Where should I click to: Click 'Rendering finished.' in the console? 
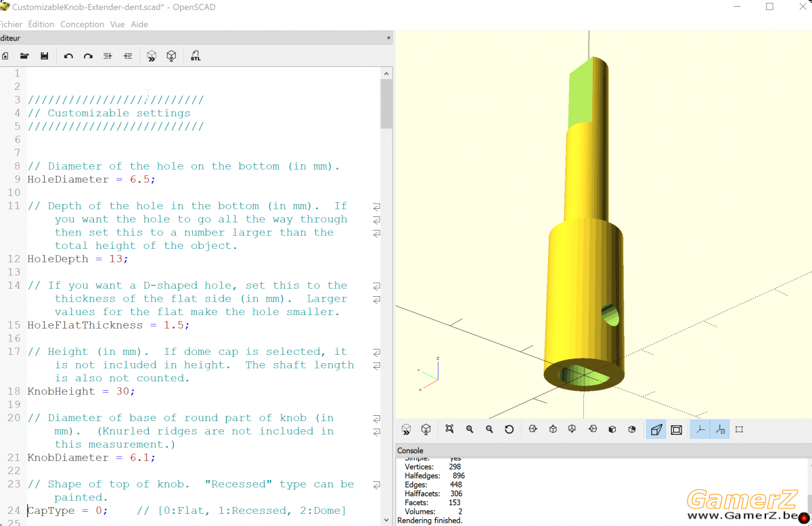430,521
